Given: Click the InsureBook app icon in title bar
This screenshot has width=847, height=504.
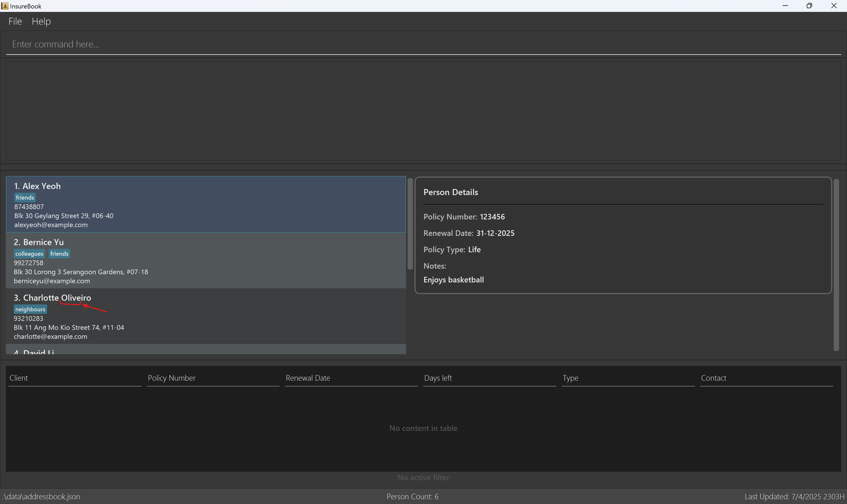Looking at the screenshot, I should tap(5, 6).
